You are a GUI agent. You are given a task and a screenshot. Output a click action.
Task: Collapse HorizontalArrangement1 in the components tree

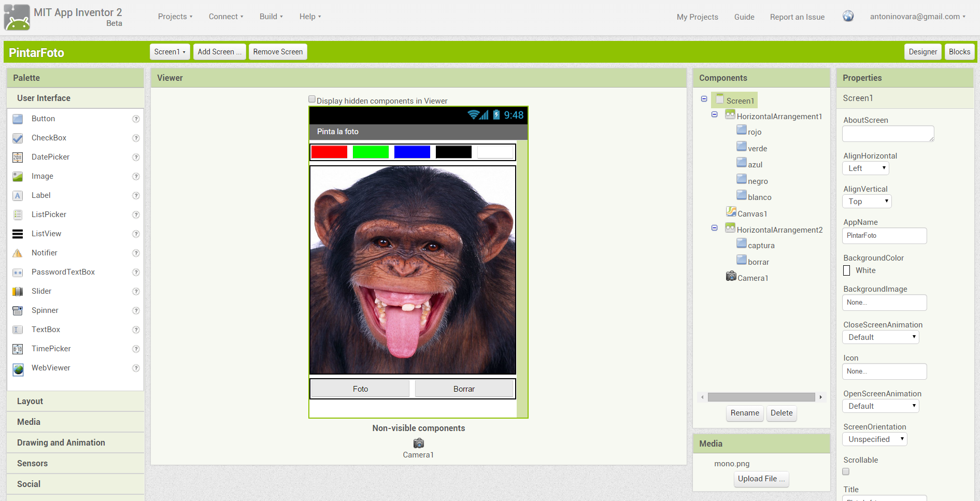pos(715,114)
